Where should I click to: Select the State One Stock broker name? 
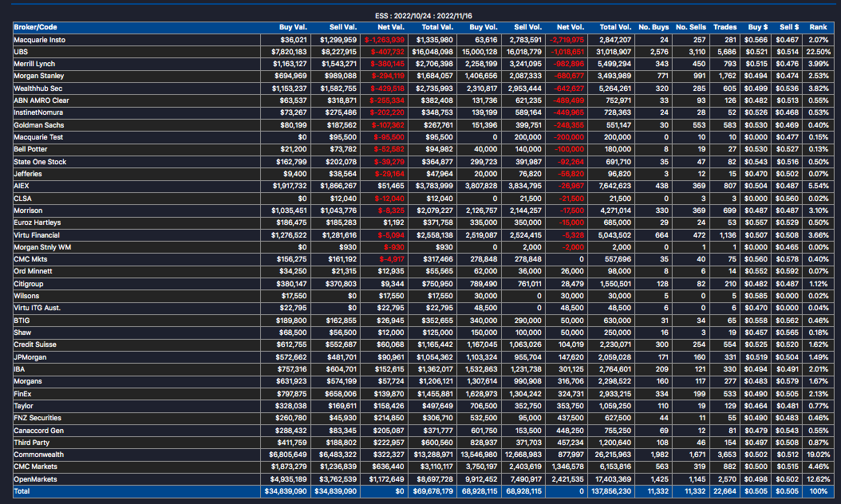(40, 161)
